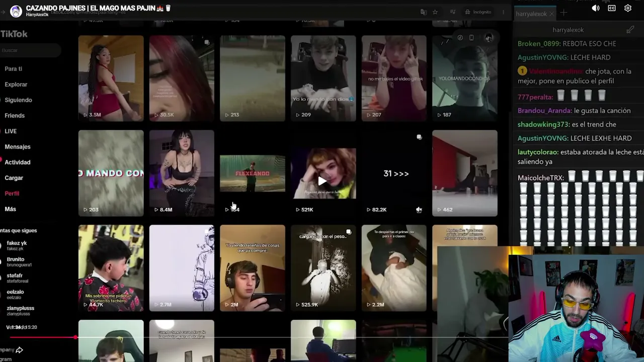Screen dimensions: 644x362
Task: Open the Friends section
Action: coord(15,116)
